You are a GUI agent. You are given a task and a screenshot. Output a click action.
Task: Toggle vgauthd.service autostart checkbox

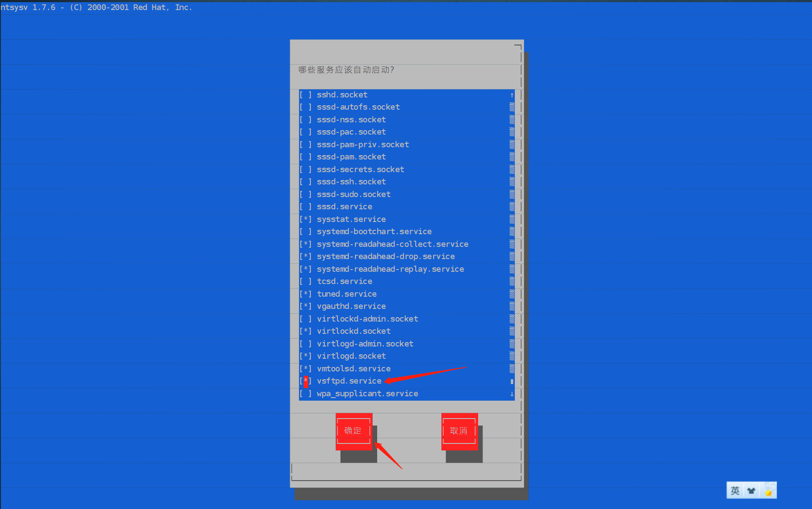pos(305,306)
